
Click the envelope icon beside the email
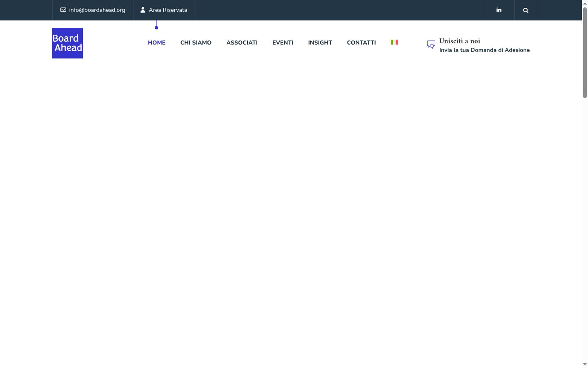(x=63, y=10)
